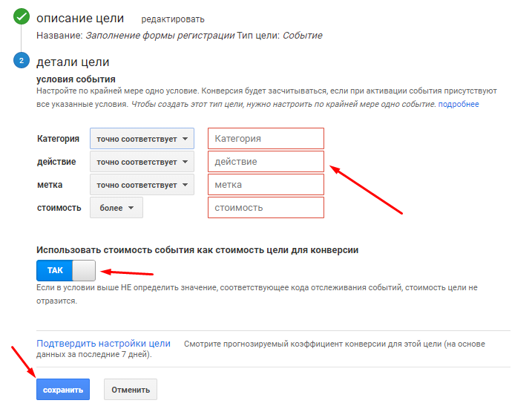This screenshot has height=409, width=532.
Task: Toggle the ТАК event value switch
Action: click(x=66, y=270)
